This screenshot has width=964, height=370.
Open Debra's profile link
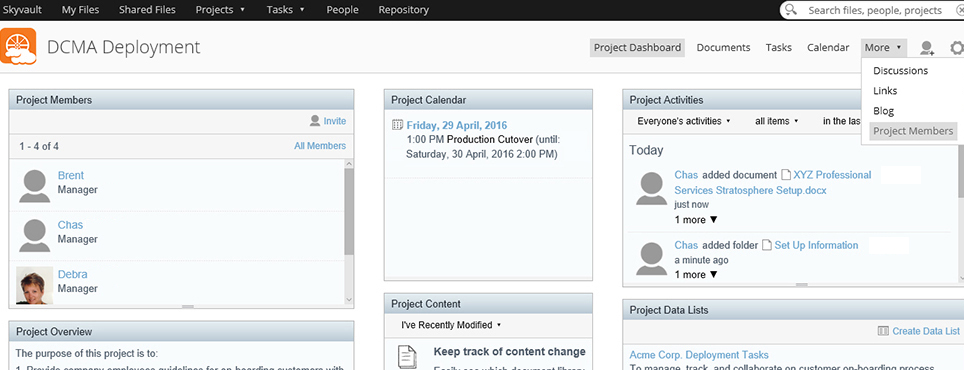coord(73,274)
